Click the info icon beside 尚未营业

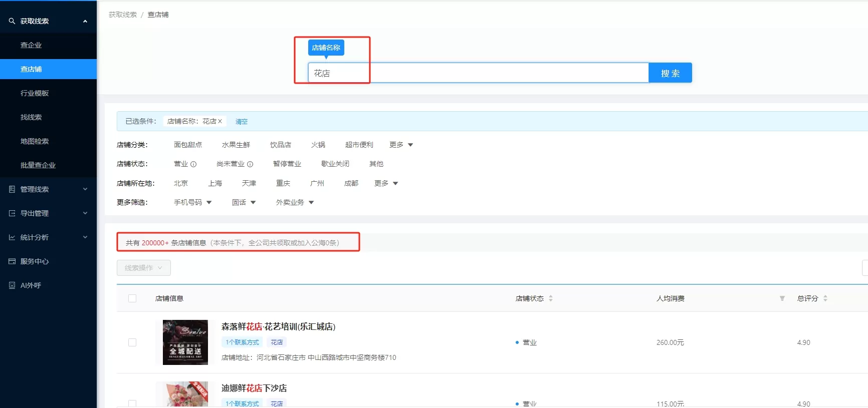(x=250, y=164)
